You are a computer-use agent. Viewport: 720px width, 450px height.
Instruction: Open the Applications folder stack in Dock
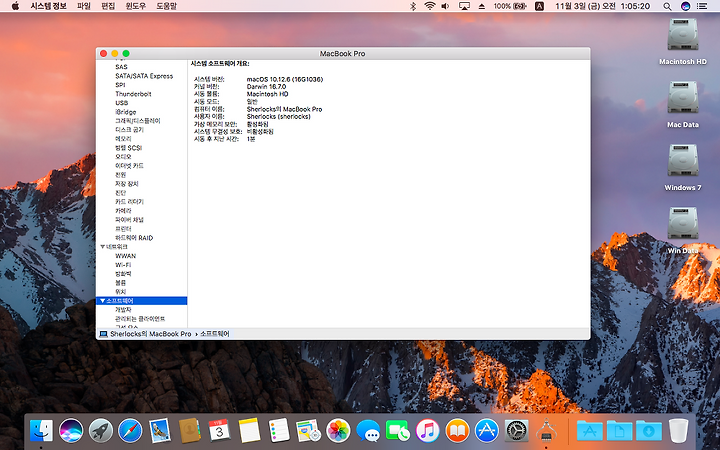pos(590,431)
